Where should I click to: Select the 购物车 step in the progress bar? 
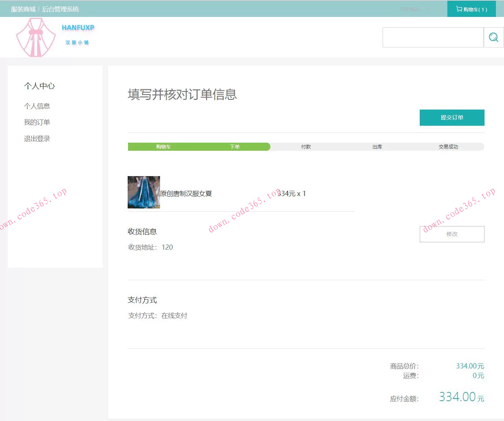pos(163,146)
